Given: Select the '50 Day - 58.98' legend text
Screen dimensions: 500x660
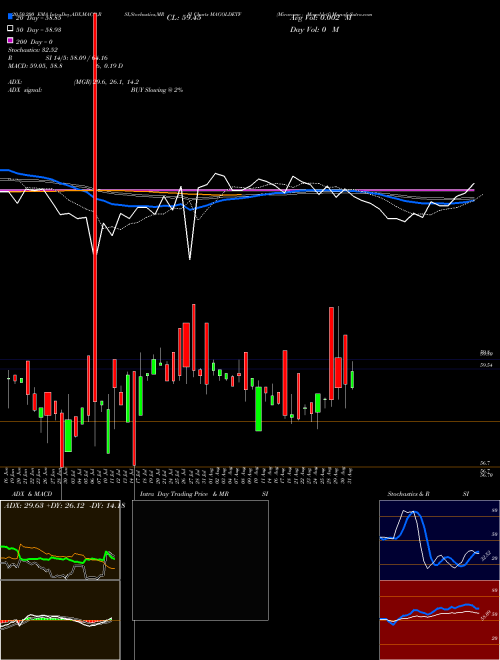Looking at the screenshot, I should point(39,29).
